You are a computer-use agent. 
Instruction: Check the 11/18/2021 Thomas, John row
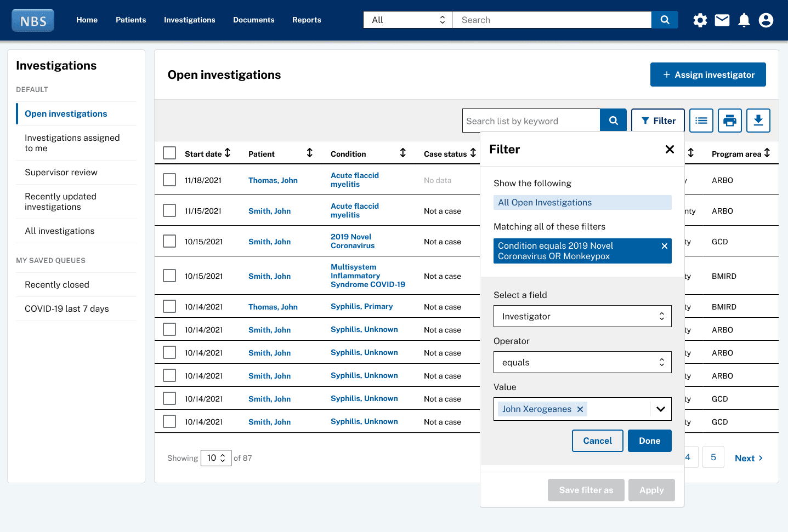click(169, 180)
